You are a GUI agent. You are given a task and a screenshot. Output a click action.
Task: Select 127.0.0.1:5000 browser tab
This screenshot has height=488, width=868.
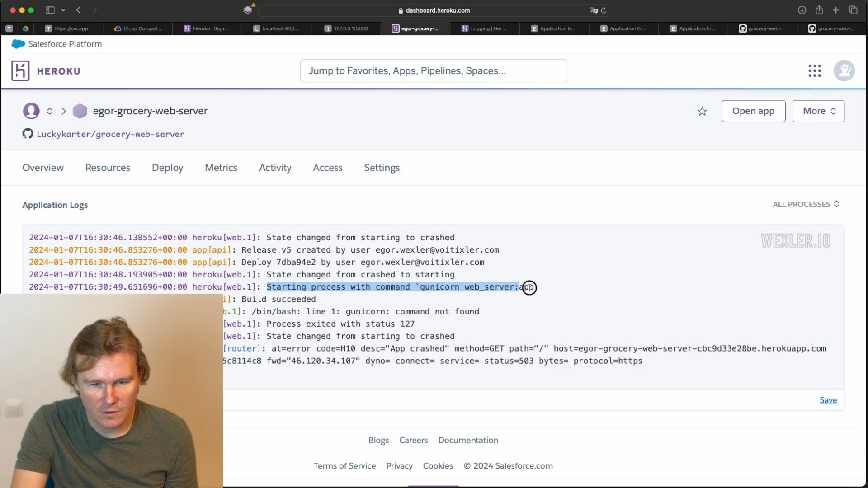tap(346, 28)
